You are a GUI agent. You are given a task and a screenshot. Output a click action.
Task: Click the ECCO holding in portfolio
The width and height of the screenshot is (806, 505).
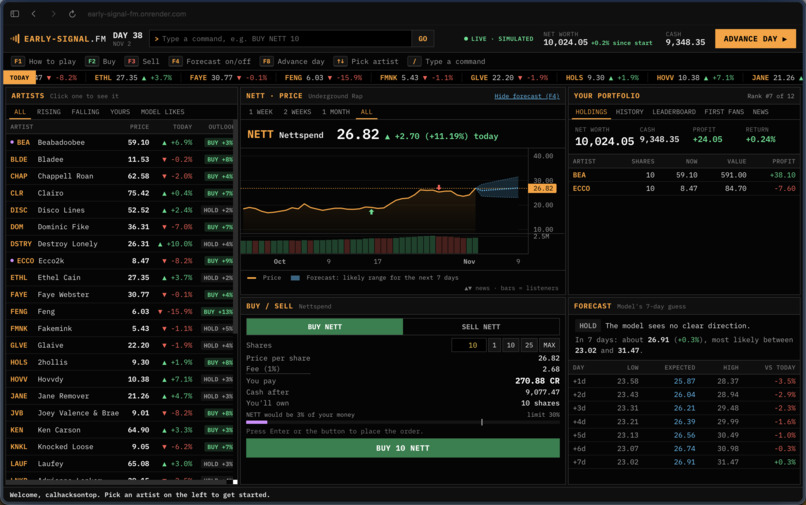(x=684, y=188)
